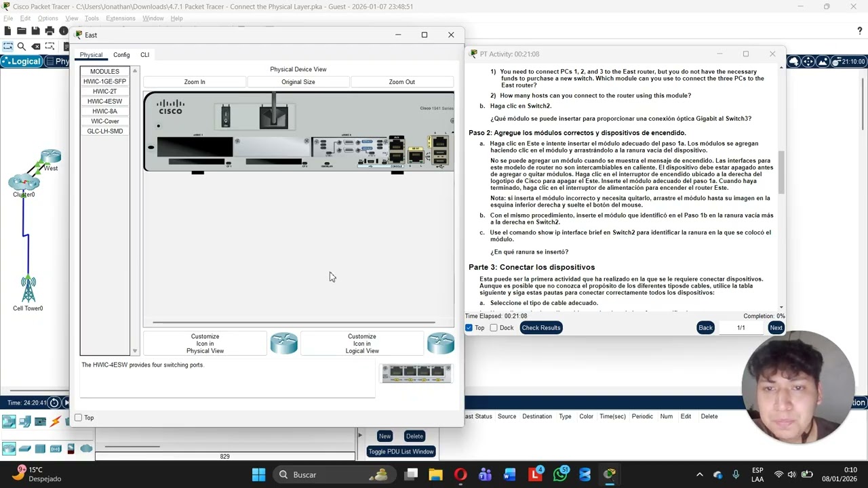
Task: Click the West router in workspace
Action: pos(50,158)
